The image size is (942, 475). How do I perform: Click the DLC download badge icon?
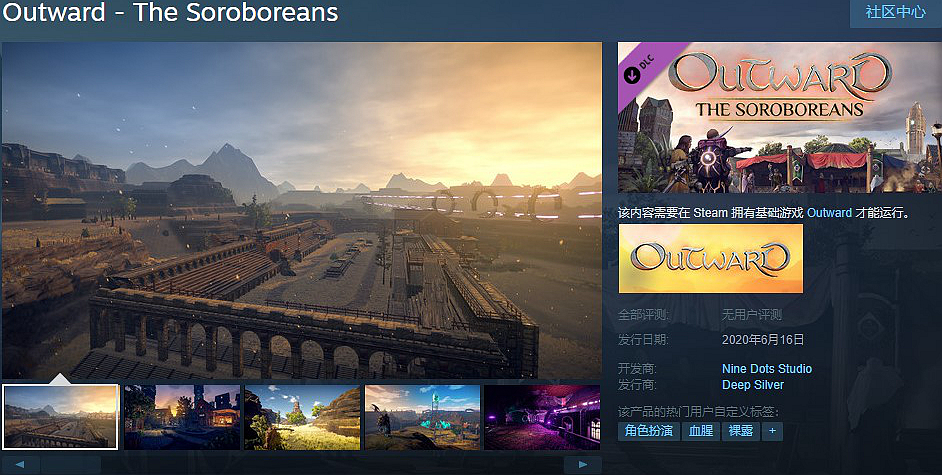pos(631,75)
